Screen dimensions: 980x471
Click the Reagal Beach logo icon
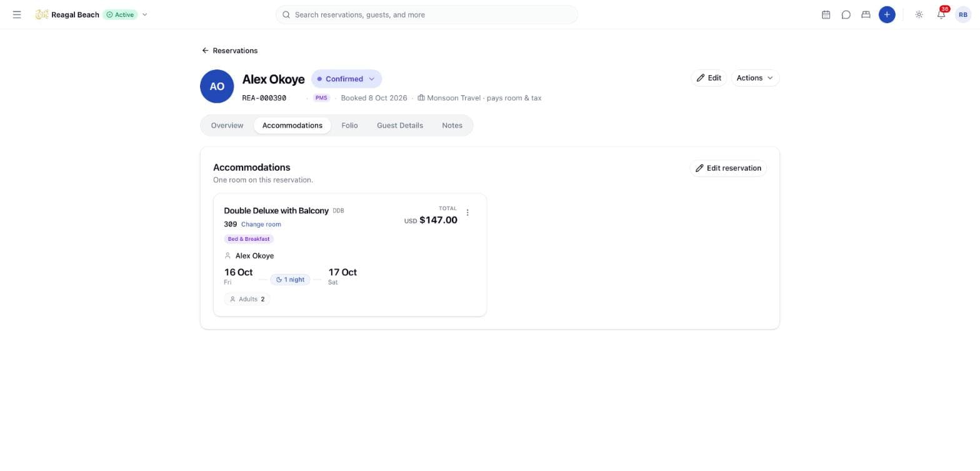click(x=42, y=14)
